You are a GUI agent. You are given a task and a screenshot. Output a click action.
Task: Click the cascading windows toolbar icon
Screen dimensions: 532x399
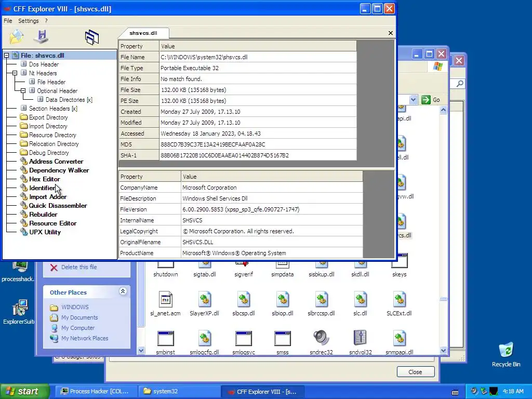tap(92, 37)
